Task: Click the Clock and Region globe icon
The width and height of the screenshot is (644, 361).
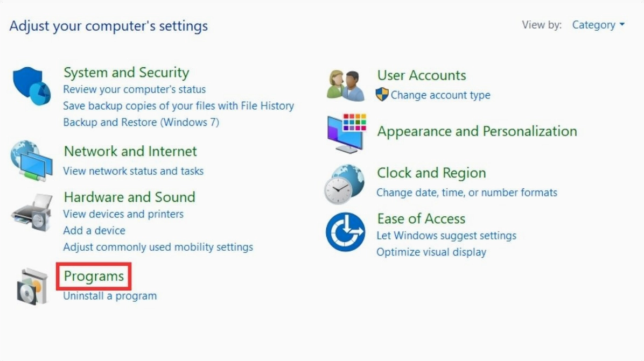Action: pyautogui.click(x=345, y=184)
